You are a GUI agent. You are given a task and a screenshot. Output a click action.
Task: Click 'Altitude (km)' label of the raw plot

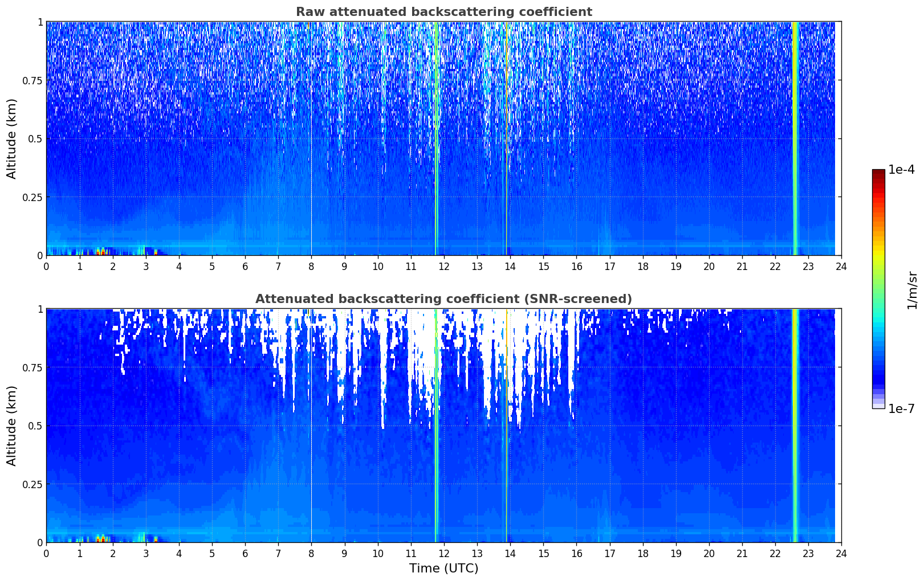tap(12, 138)
